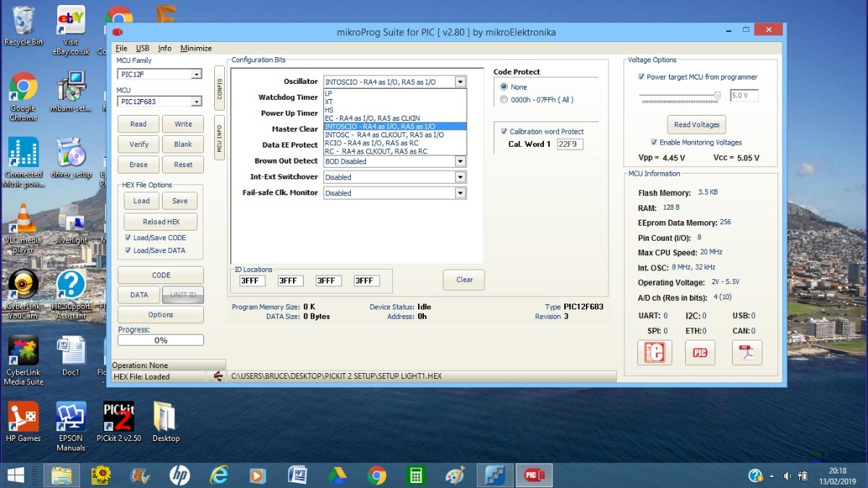Expand the Int-Ext Switchover dropdown
The width and height of the screenshot is (868, 488).
pos(460,177)
